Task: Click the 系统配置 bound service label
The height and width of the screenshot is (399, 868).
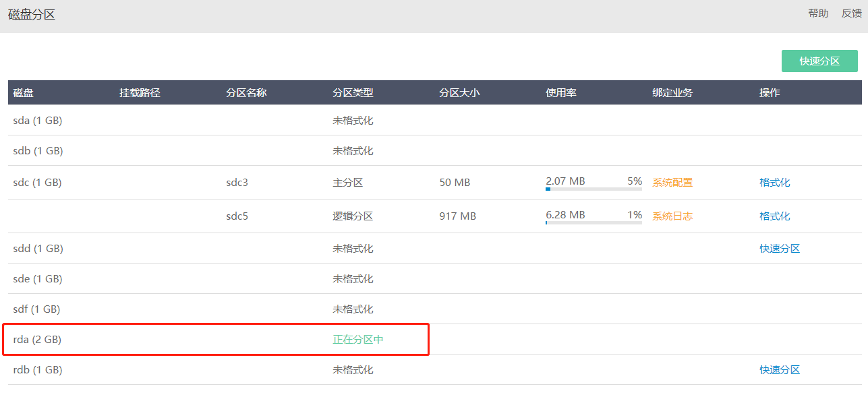Action: point(672,182)
